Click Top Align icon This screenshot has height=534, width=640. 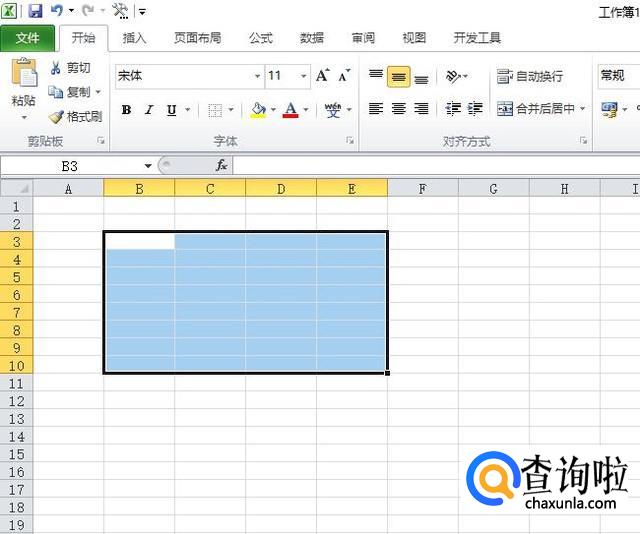pos(376,76)
